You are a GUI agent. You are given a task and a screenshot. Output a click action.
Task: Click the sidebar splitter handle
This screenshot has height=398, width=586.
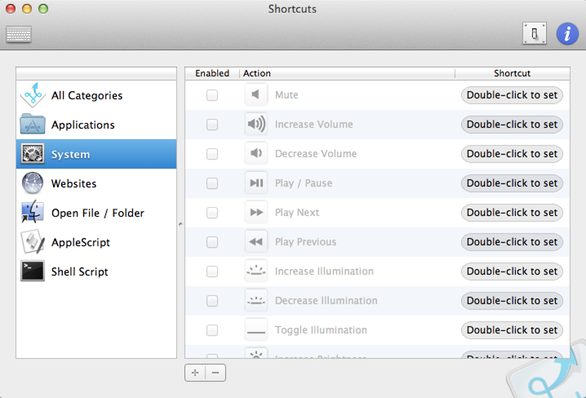click(181, 224)
